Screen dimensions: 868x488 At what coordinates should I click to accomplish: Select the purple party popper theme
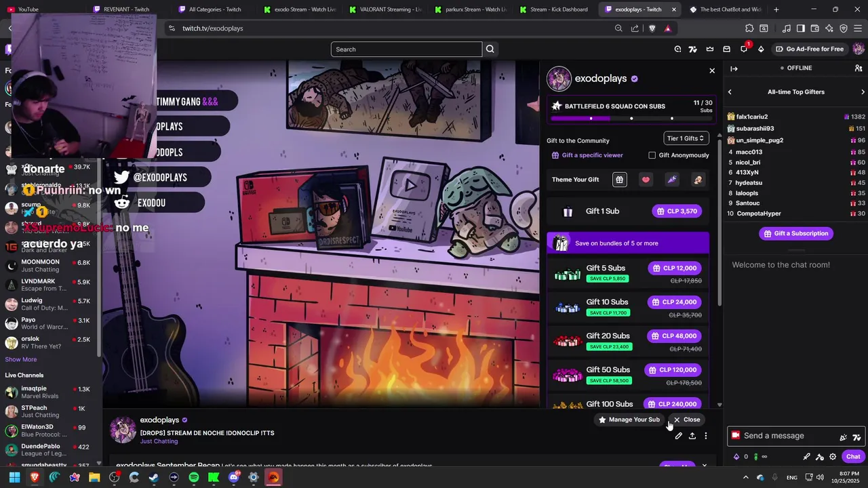(671, 180)
